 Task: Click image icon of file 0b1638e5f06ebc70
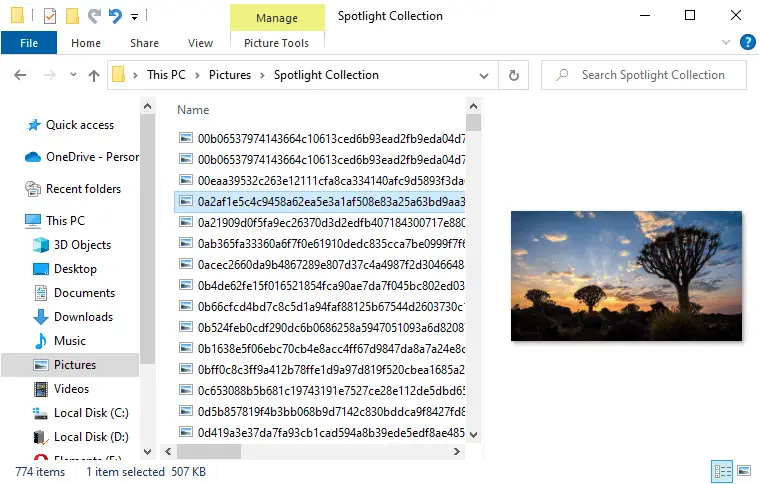pyautogui.click(x=186, y=348)
